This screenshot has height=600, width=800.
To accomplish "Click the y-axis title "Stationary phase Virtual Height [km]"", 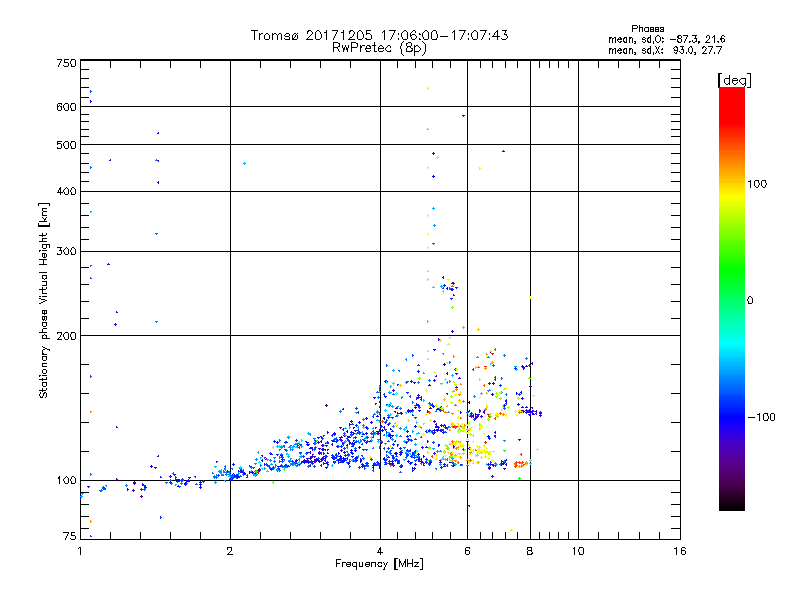I will click(x=43, y=301).
